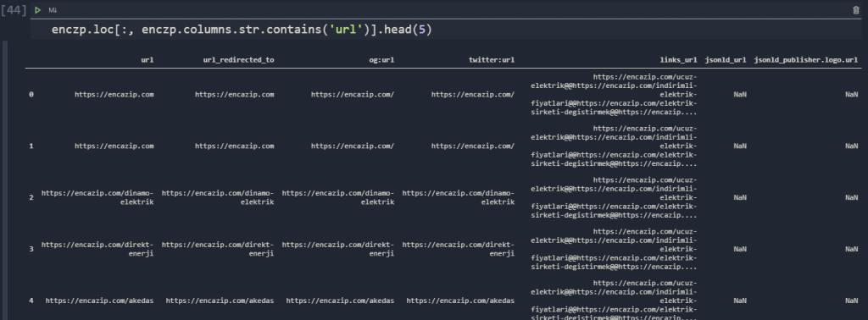868x320 pixels.
Task: Click the jsonld_publisher.logo.url NaN in row 0
Action: pos(852,95)
